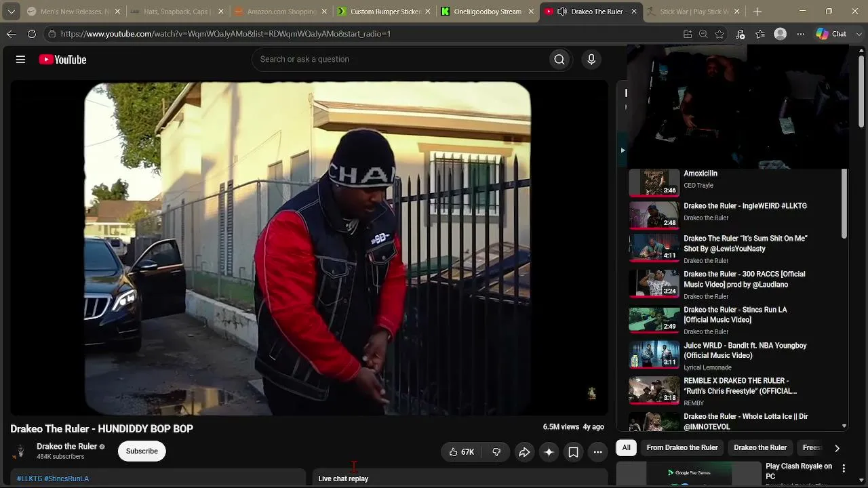The height and width of the screenshot is (488, 868).
Task: Mute the Drakeo The Ruler tab speaker icon
Action: (x=562, y=12)
